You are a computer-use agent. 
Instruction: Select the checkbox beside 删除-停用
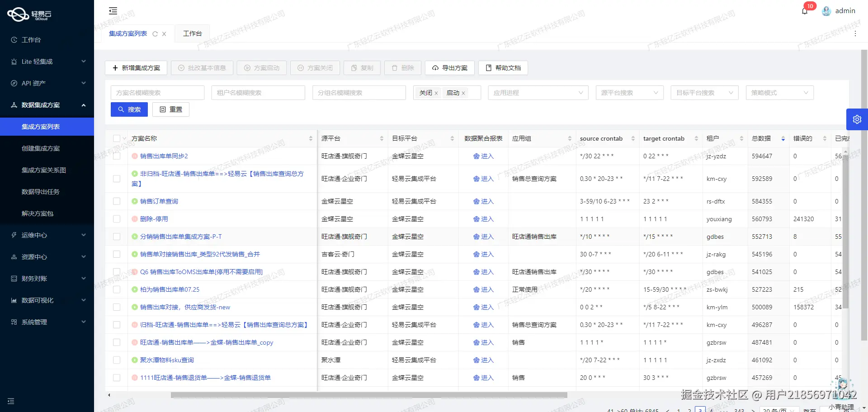[116, 218]
